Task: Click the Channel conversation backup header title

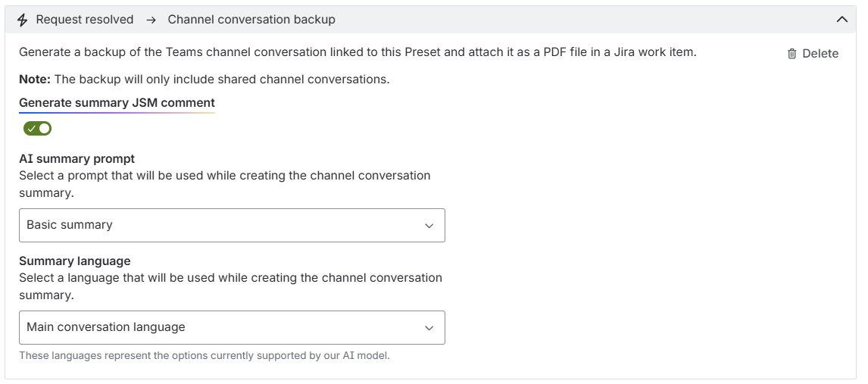Action: 251,20
